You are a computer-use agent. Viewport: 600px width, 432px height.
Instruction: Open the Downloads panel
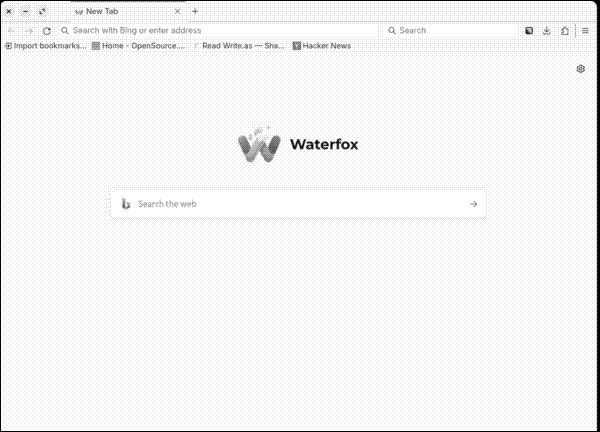point(547,31)
